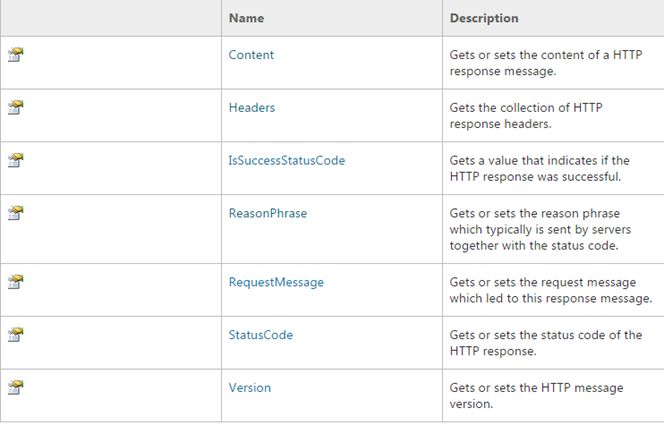Click the property icon beside IsSuccessStatusCode
Image resolution: width=664 pixels, height=425 pixels.
[15, 160]
